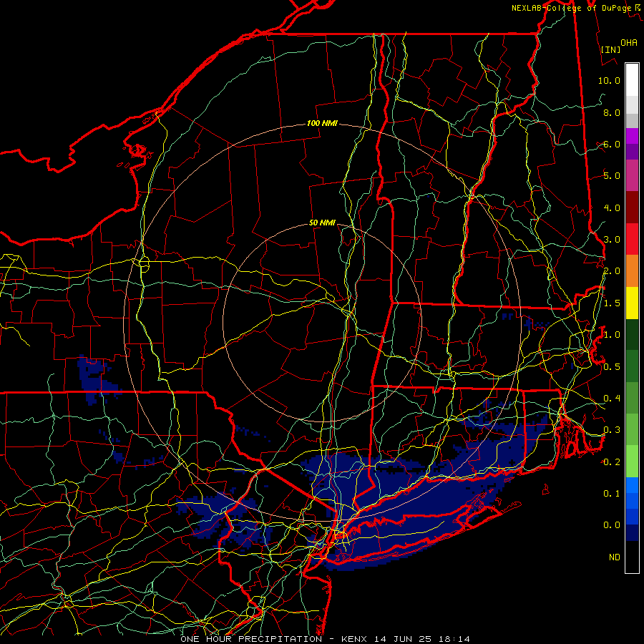Screen dimensions: 644x644
Task: Pick the navy blue legend block
Action: pyautogui.click(x=632, y=533)
